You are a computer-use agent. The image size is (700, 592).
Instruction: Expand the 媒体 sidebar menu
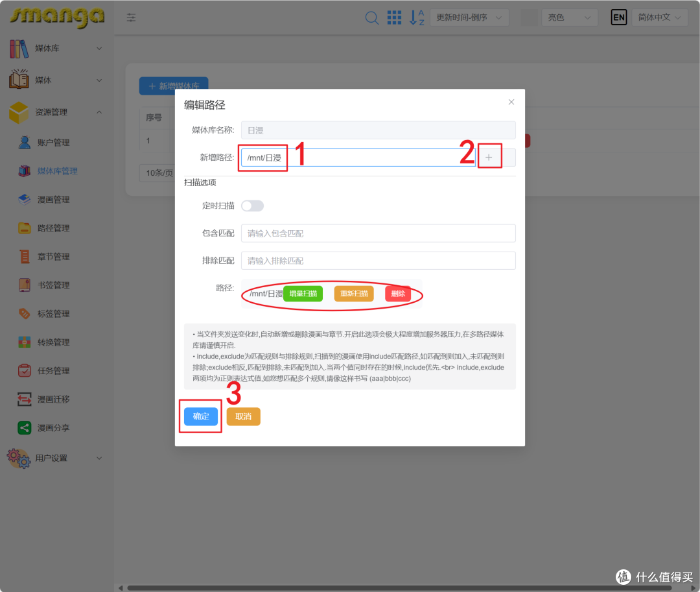tap(56, 80)
